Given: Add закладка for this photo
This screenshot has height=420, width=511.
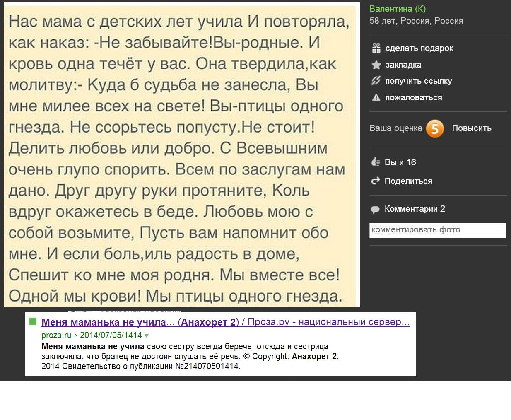Looking at the screenshot, I should pyautogui.click(x=403, y=65).
